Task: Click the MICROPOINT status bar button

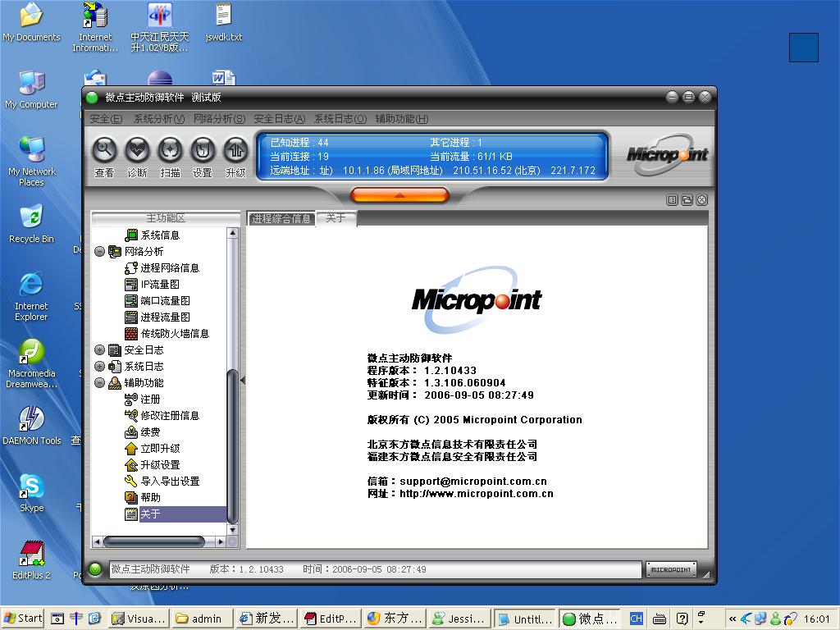Action: (x=671, y=569)
